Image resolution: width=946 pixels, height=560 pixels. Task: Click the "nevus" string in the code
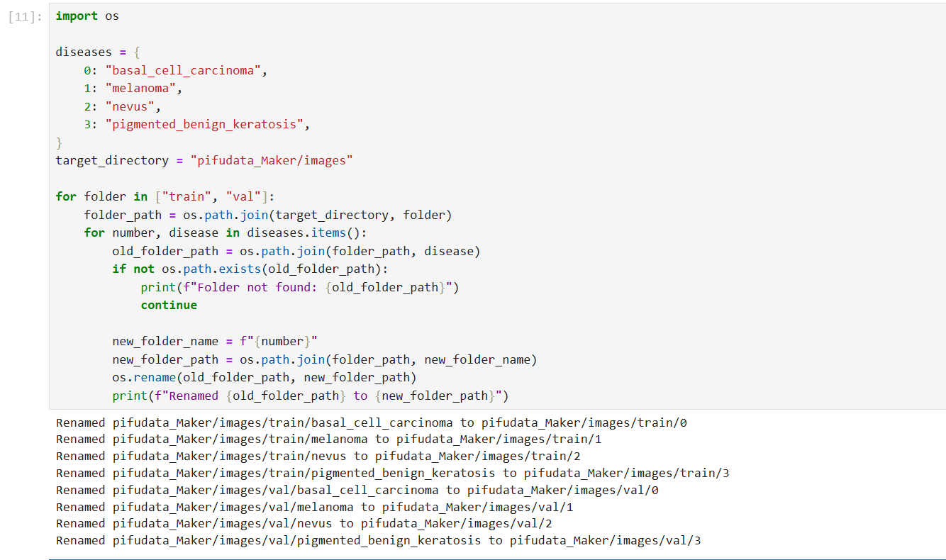129,106
